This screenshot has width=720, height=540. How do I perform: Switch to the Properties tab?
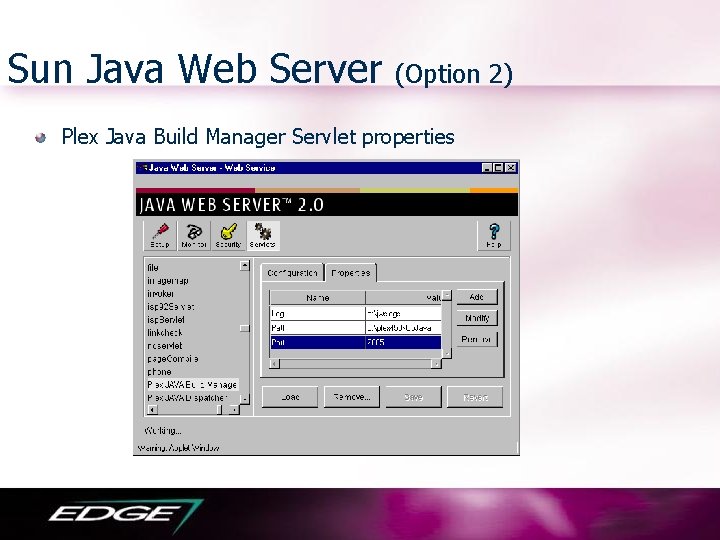tap(351, 273)
